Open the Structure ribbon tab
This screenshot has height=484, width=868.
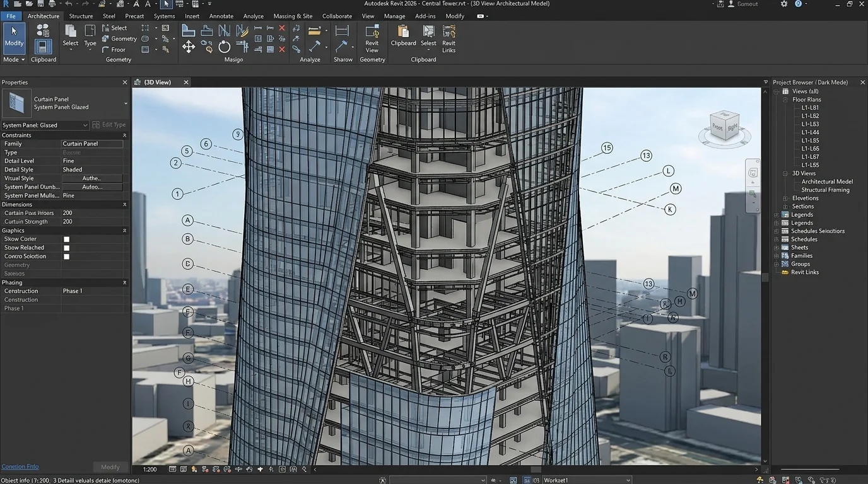point(81,16)
